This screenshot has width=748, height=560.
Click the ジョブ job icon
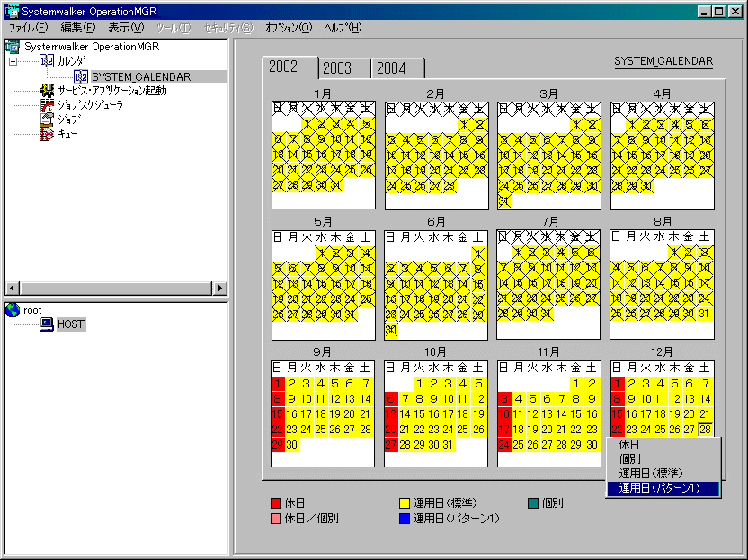(x=47, y=120)
